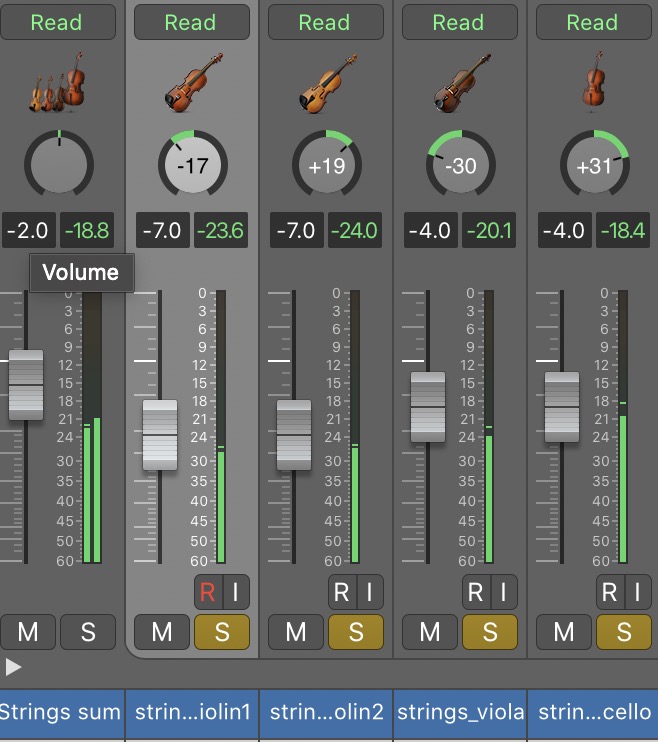Viewport: 658px width, 742px height.
Task: Click the violin icon on violin1 channel
Action: click(192, 84)
